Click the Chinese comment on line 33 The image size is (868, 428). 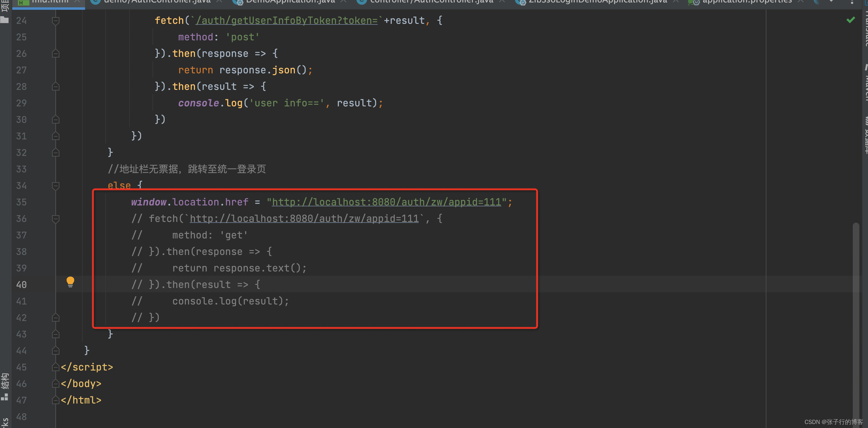click(x=187, y=169)
